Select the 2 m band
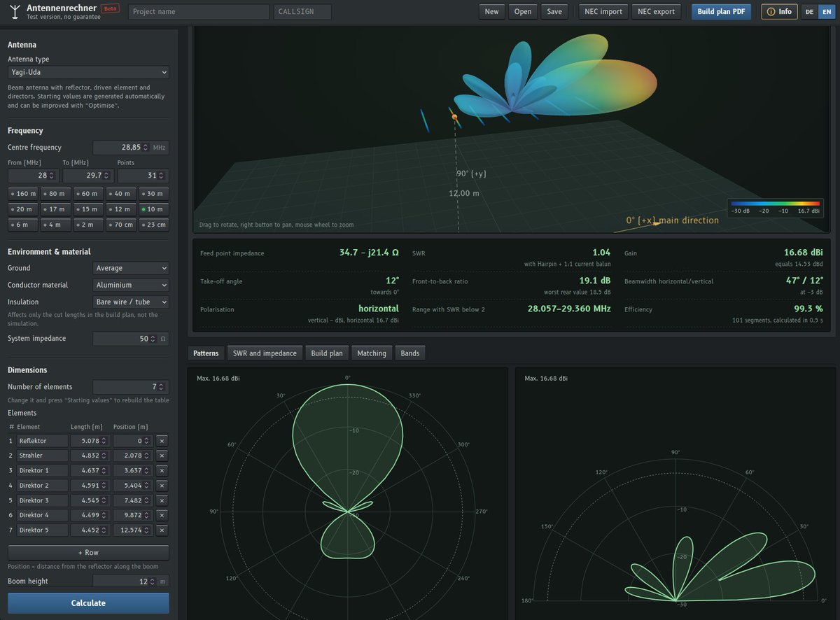 tap(89, 225)
